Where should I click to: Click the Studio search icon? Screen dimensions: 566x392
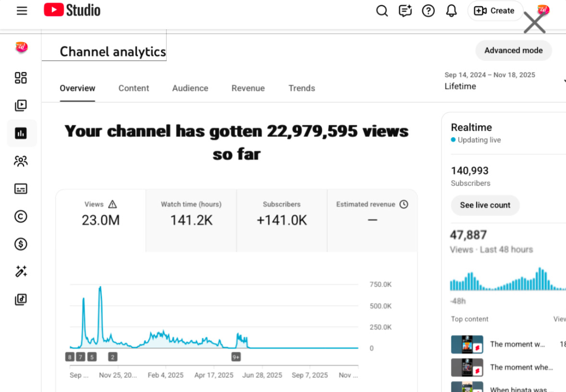382,10
